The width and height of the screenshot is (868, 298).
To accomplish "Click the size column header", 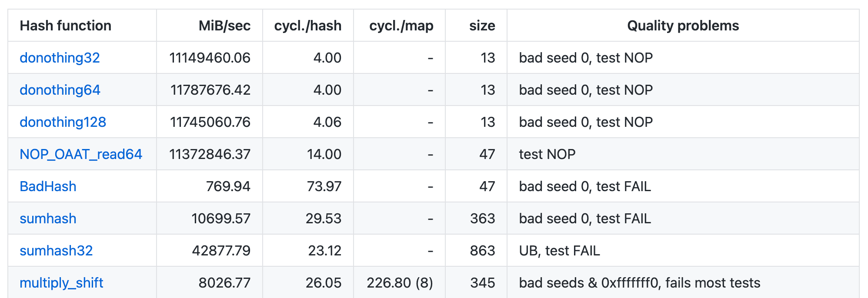I will [x=482, y=26].
